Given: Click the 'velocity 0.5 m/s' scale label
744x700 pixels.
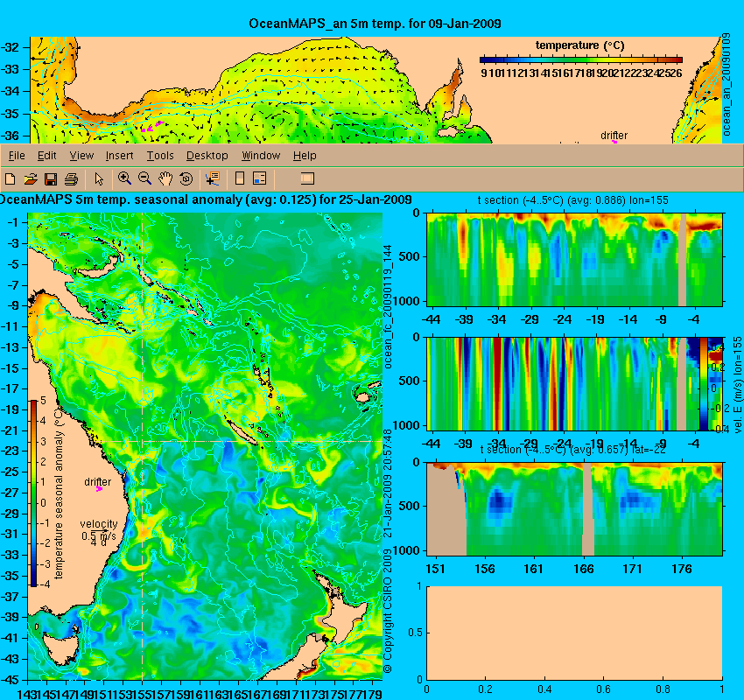Looking at the screenshot, I should click(x=99, y=530).
